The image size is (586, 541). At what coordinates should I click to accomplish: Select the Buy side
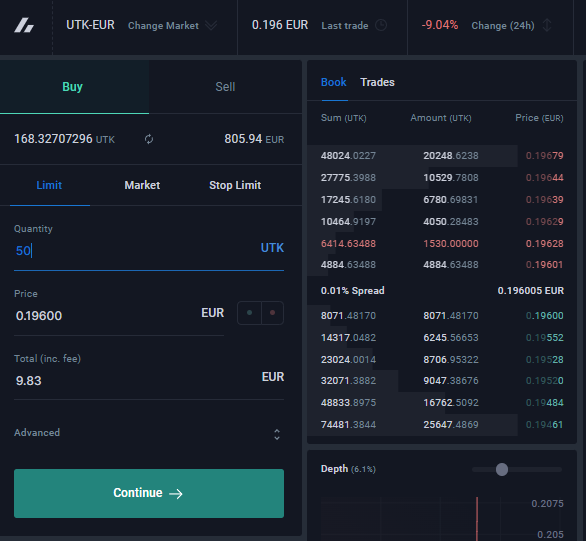coord(73,87)
